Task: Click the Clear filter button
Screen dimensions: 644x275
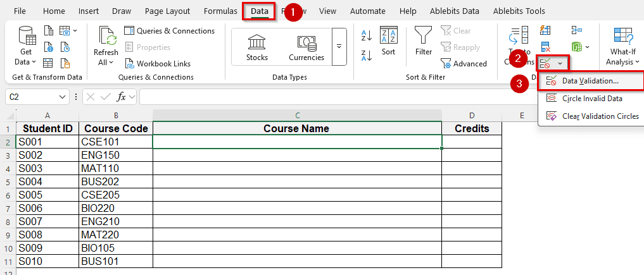Action: point(455,31)
